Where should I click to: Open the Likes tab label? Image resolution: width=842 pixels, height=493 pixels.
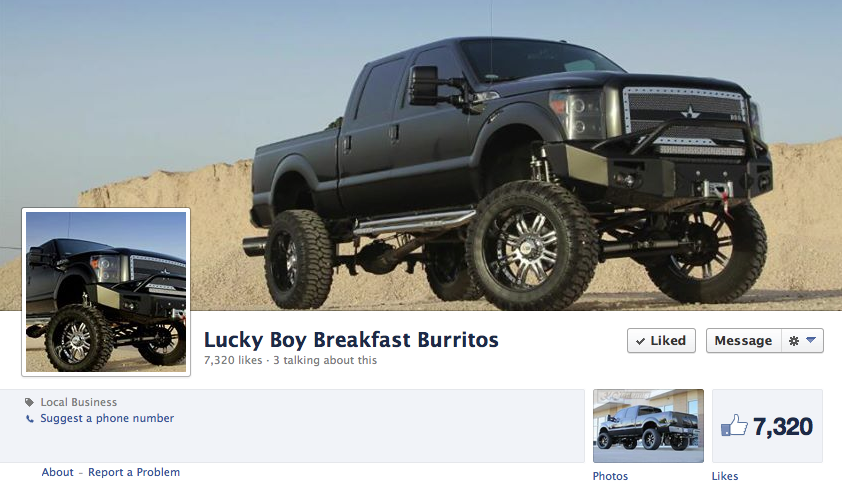(725, 476)
